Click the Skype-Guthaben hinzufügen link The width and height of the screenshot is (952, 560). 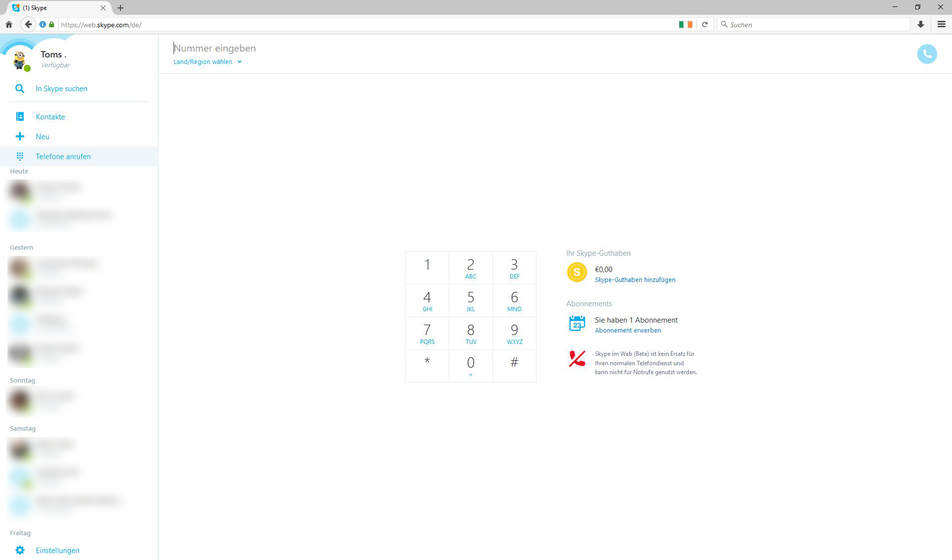pyautogui.click(x=635, y=280)
